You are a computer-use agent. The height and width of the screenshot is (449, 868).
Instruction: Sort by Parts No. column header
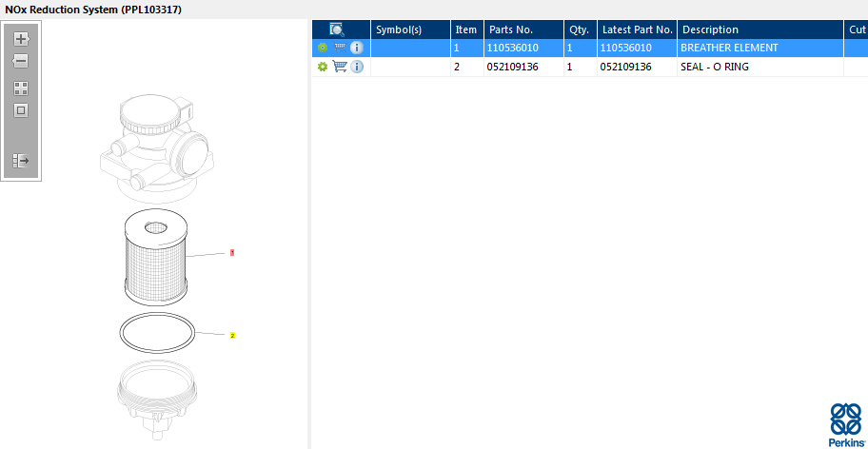point(523,29)
